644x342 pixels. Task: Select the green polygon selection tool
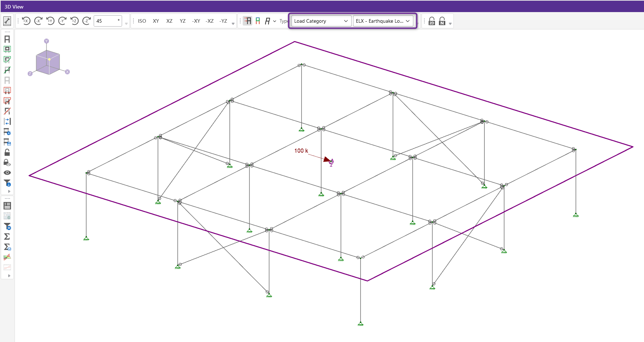click(7, 60)
